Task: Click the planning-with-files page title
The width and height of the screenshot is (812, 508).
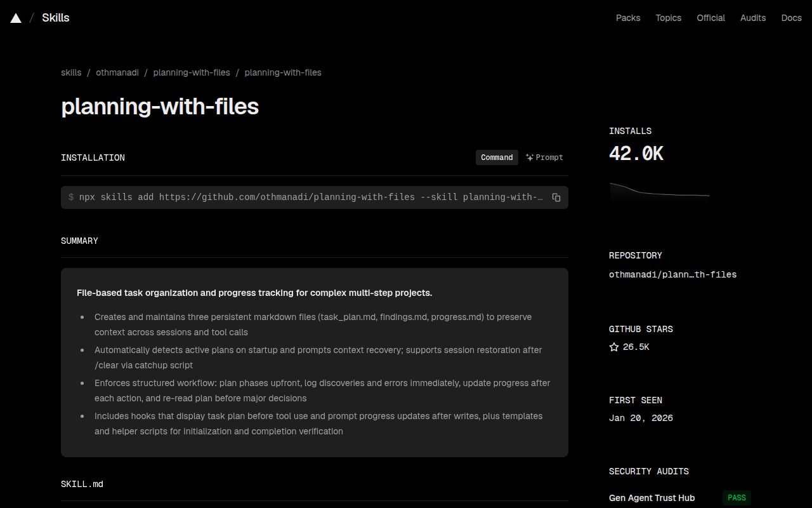Action: point(160,106)
